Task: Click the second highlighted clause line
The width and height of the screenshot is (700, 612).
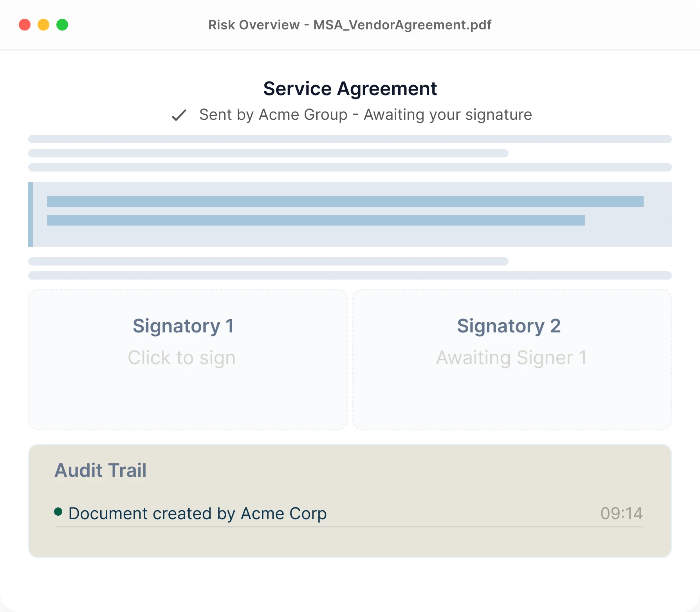Action: pyautogui.click(x=315, y=220)
